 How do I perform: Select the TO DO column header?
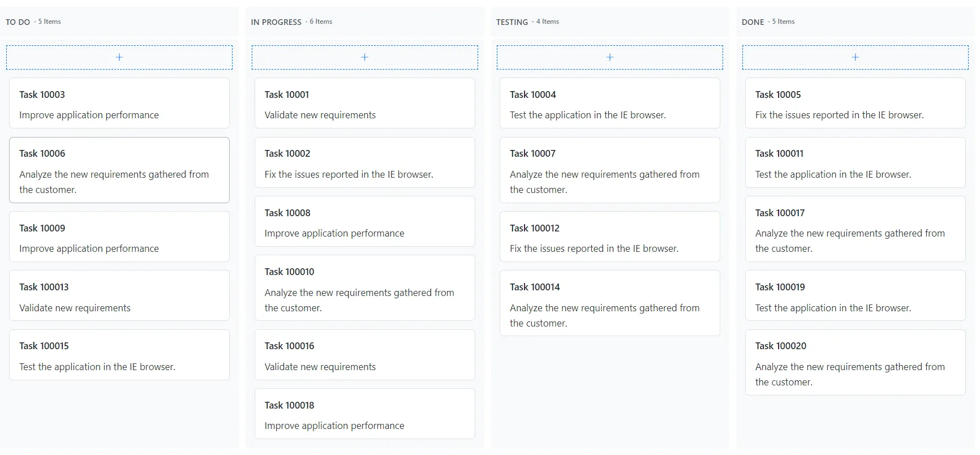point(119,22)
